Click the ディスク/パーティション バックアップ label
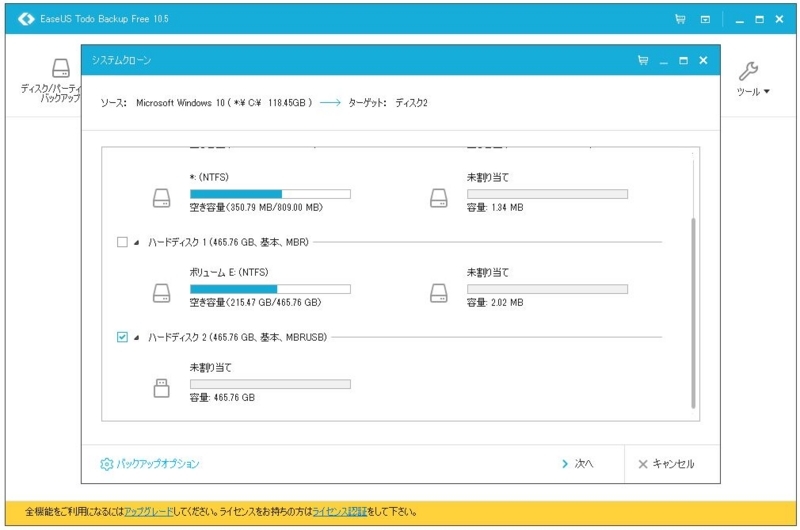 coord(51,93)
